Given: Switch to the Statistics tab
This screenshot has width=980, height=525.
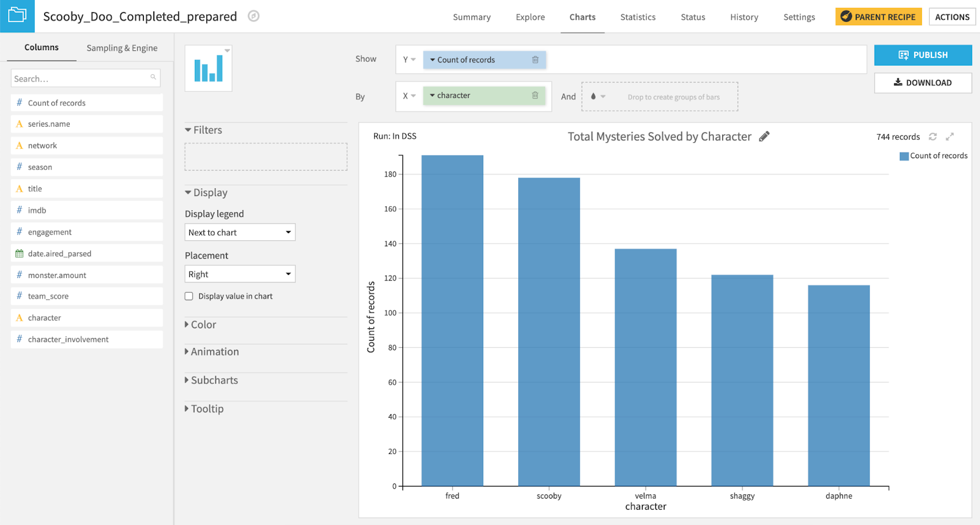Looking at the screenshot, I should click(x=638, y=17).
